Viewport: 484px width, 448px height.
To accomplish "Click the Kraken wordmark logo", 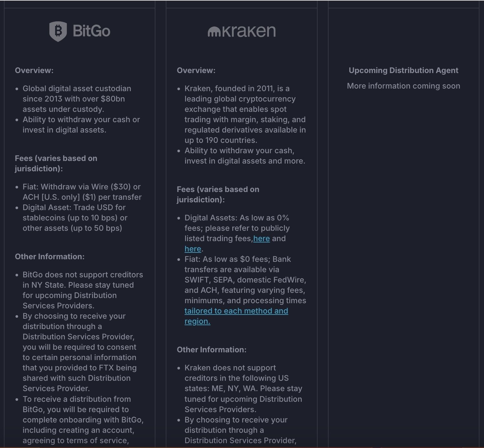I will click(x=249, y=31).
